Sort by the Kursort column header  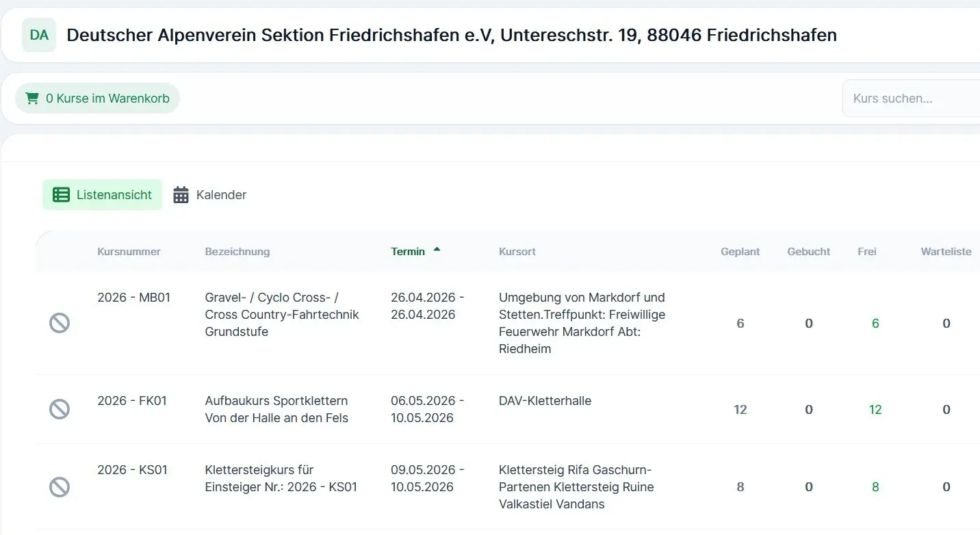tap(517, 252)
